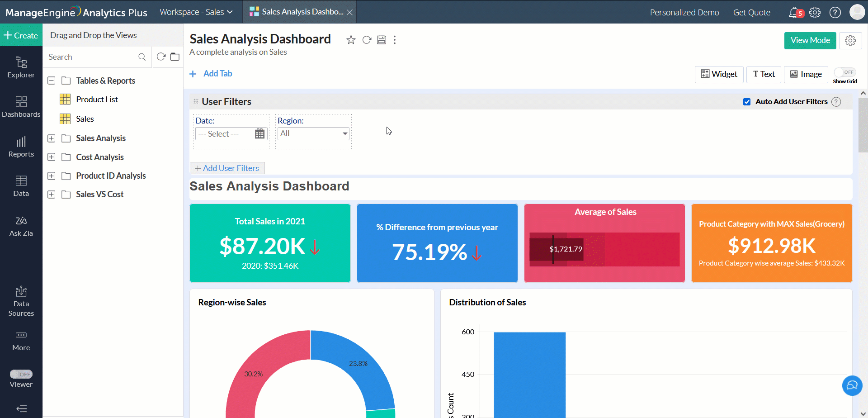Click folder icon in views panel

[x=175, y=57]
